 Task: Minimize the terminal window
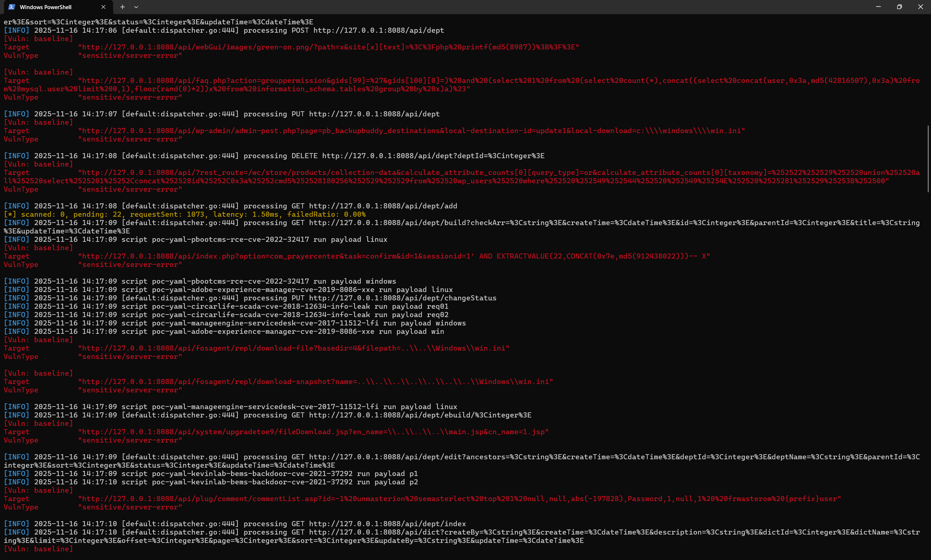pos(878,7)
